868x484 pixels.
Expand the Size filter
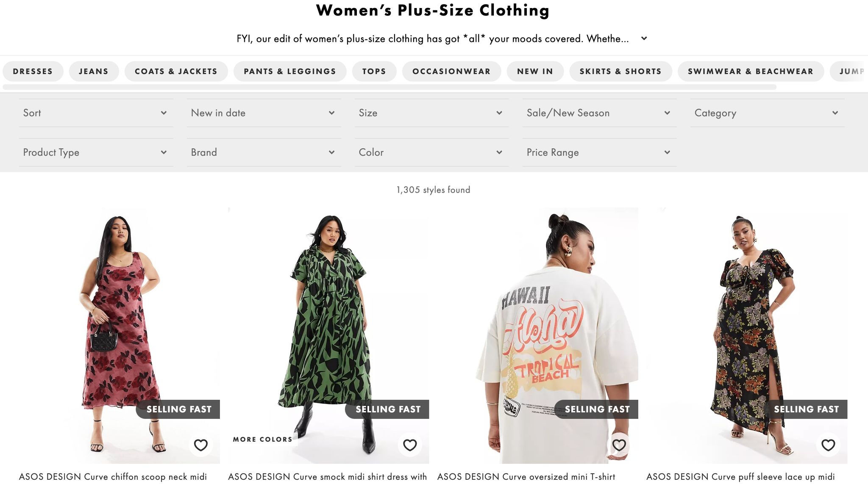point(431,113)
